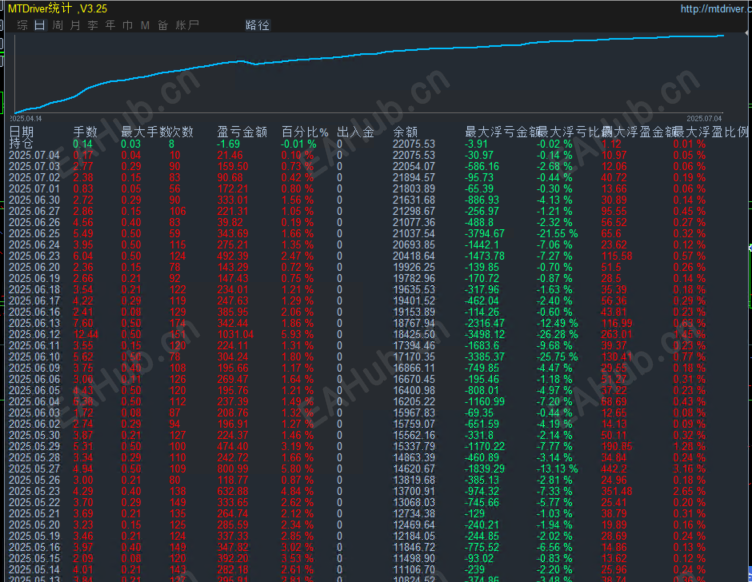
Task: Click the floating loss value -3794.67
Action: pyautogui.click(x=484, y=233)
